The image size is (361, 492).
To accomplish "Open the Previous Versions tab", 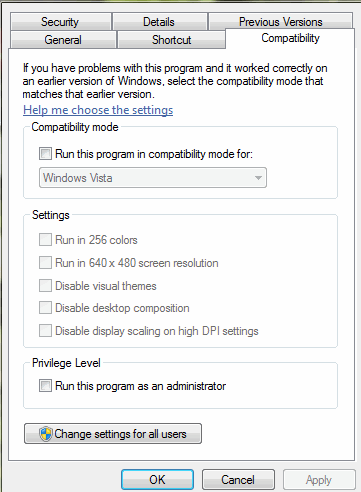I will tap(280, 22).
